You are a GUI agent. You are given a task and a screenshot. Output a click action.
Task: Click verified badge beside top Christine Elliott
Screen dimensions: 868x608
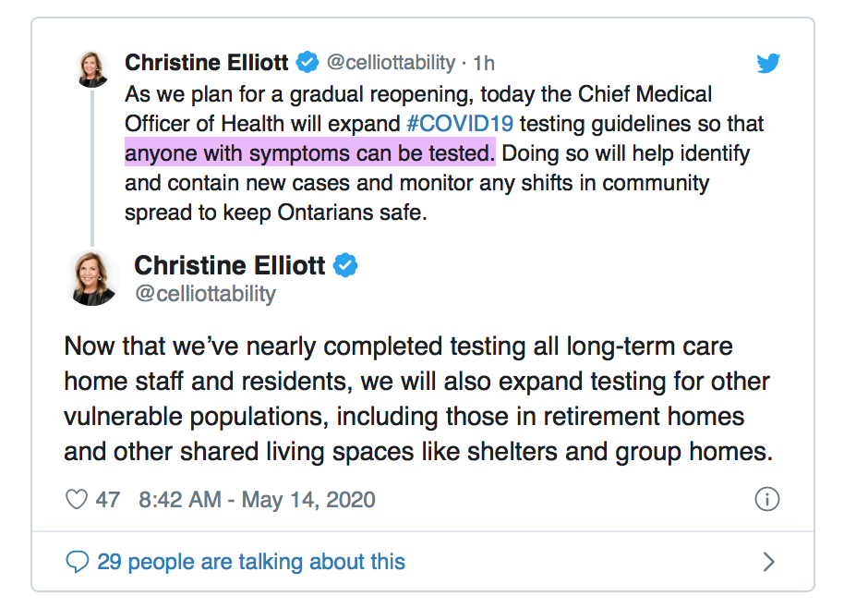pyautogui.click(x=307, y=62)
